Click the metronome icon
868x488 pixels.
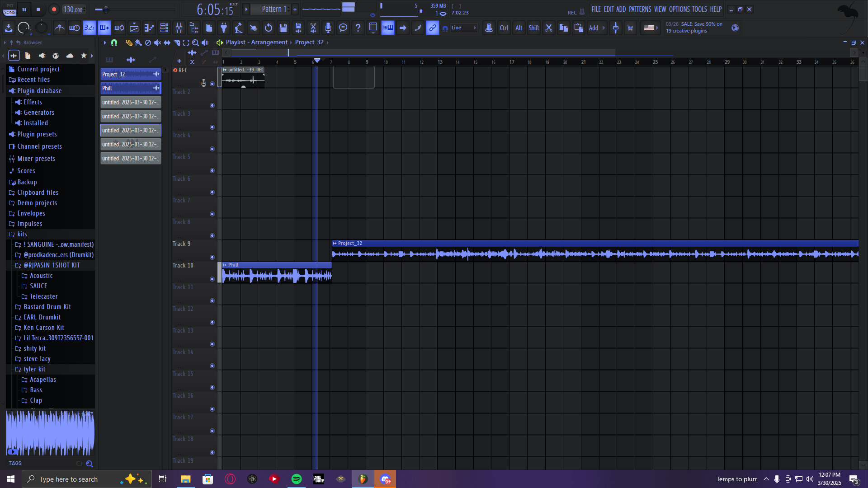click(59, 28)
